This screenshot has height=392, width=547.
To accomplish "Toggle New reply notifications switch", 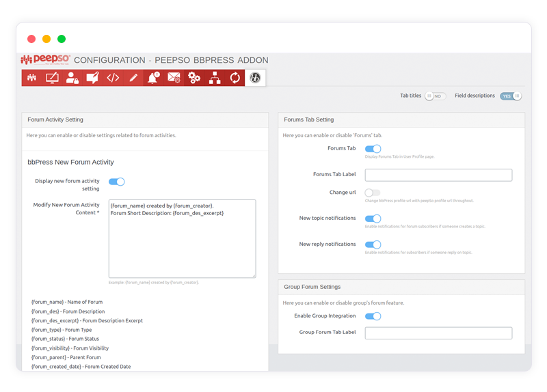I will pos(373,244).
